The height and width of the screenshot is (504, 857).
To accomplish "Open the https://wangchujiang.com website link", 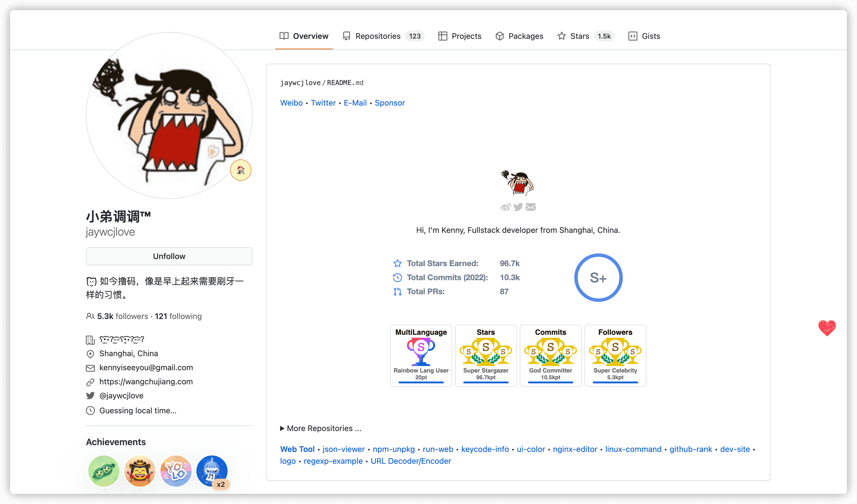I will point(146,382).
